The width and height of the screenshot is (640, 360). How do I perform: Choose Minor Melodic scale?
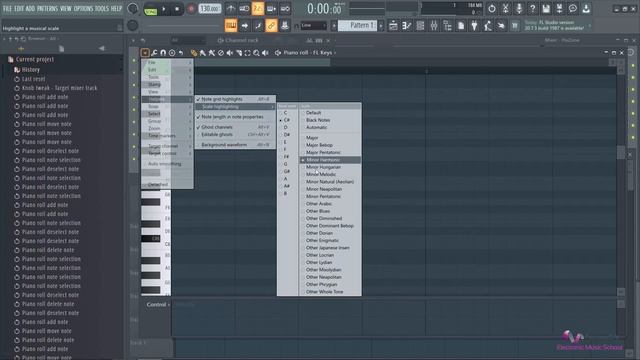tap(330, 175)
